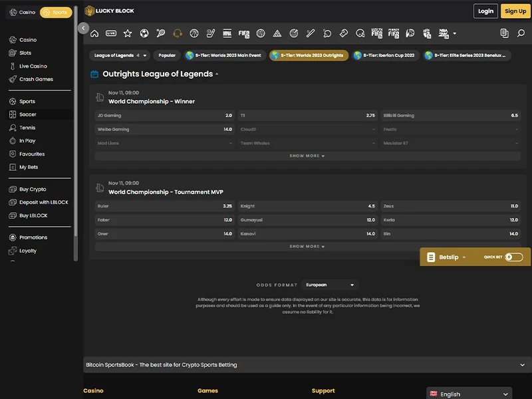Select the soccer ball icon in sports bar

pos(144,33)
